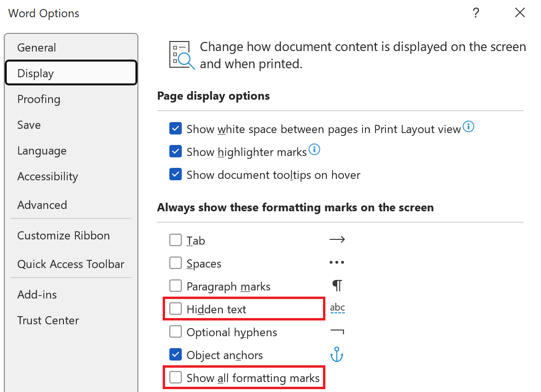This screenshot has height=392, width=541.
Task: Click info icon beside white space option
Action: click(x=468, y=126)
